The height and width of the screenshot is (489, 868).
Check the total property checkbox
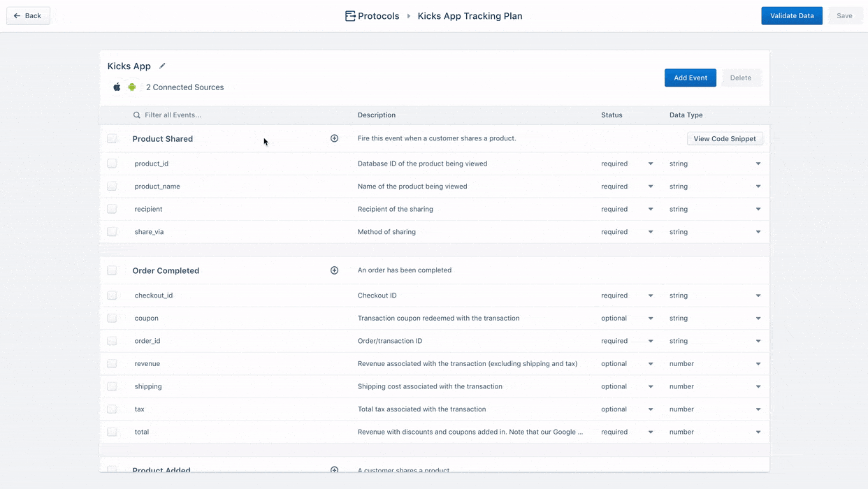tap(112, 432)
